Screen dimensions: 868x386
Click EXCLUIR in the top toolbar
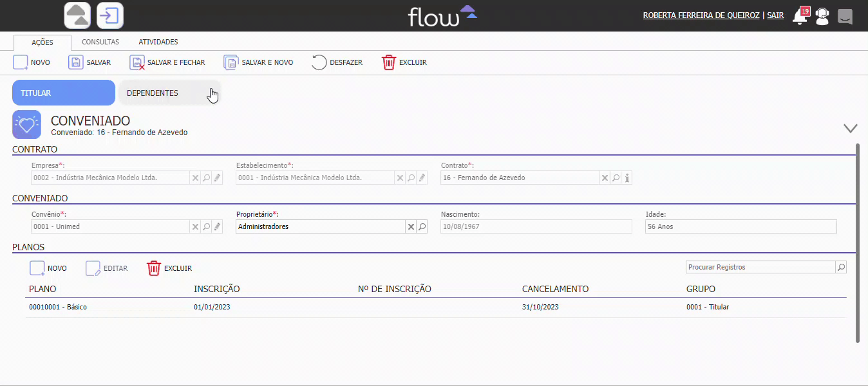[x=404, y=62]
